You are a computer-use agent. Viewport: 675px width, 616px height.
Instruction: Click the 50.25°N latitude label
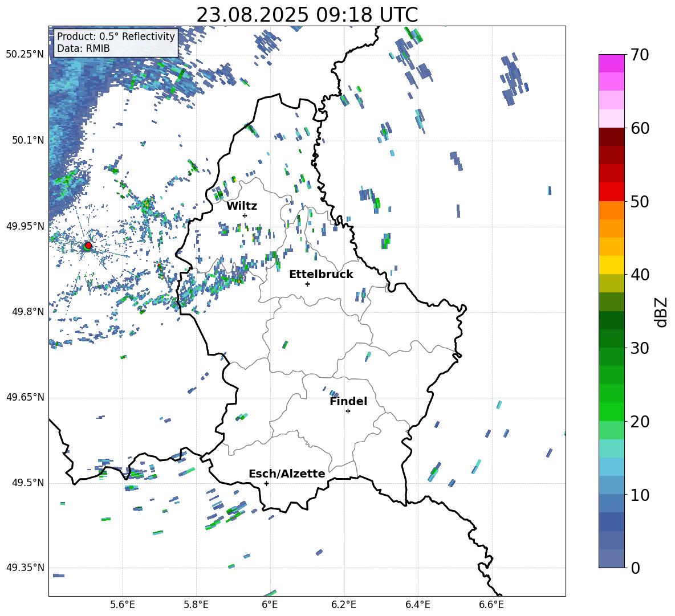coord(25,55)
